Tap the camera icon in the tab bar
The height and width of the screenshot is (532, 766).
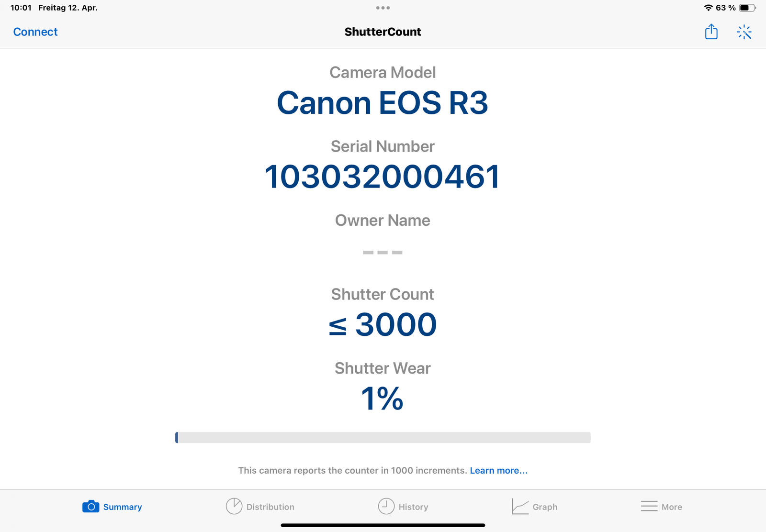pyautogui.click(x=90, y=507)
